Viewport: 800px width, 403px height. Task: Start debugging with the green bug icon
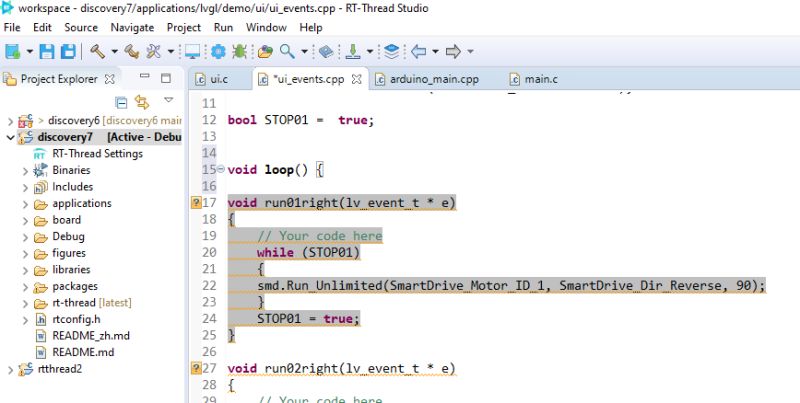point(239,51)
